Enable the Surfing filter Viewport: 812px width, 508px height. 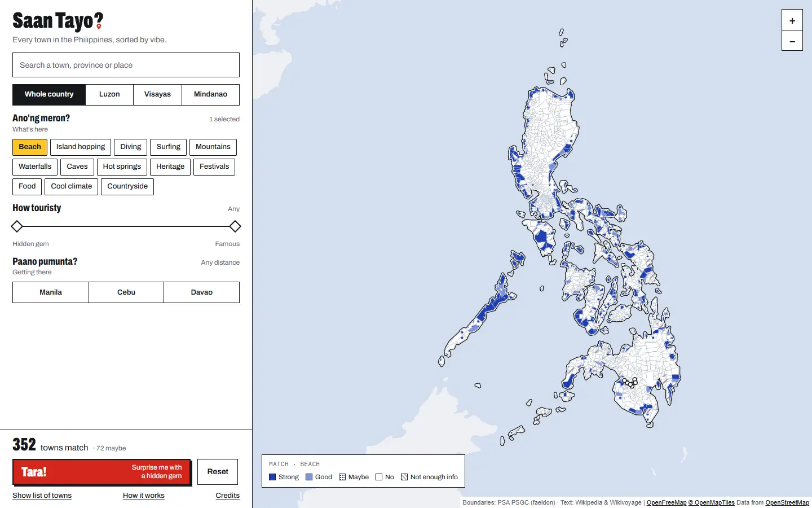point(169,147)
